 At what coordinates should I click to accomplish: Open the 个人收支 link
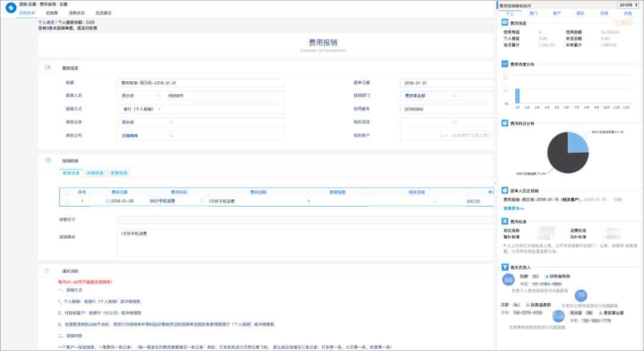coord(47,22)
